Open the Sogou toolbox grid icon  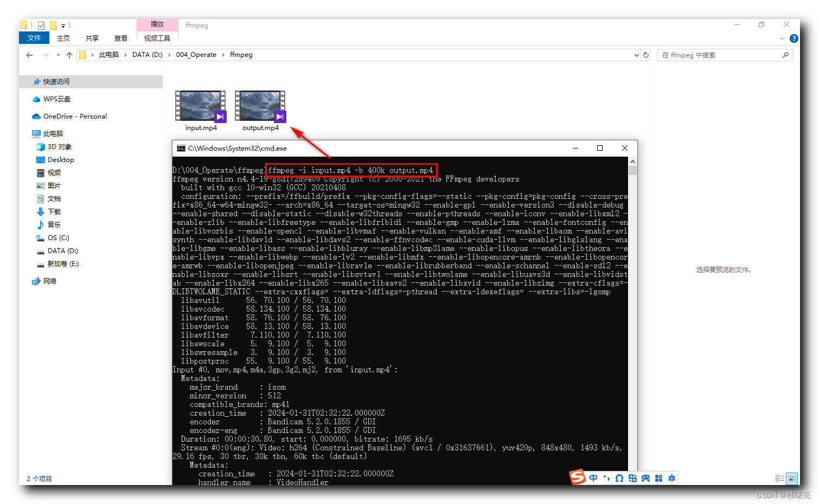pos(658,478)
